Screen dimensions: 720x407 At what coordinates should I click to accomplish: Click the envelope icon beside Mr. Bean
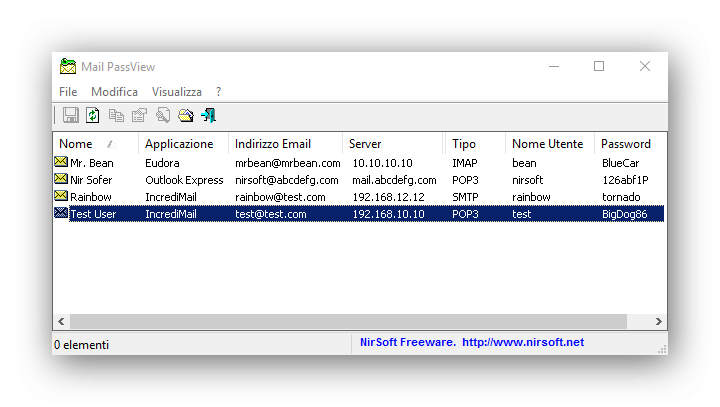tap(61, 162)
